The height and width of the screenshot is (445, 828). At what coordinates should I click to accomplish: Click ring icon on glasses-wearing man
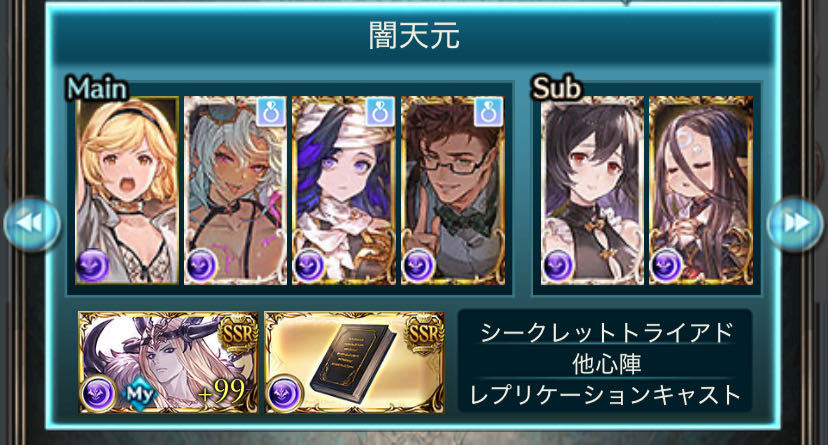[488, 112]
